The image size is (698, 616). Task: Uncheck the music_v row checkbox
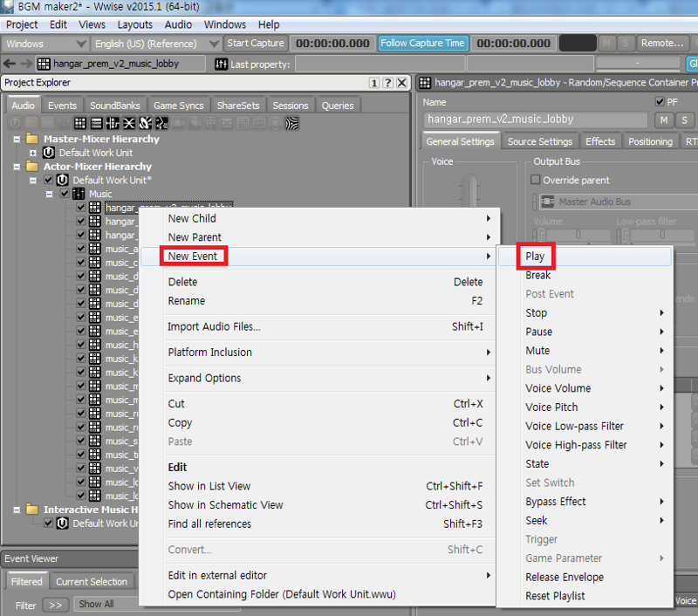[80, 469]
